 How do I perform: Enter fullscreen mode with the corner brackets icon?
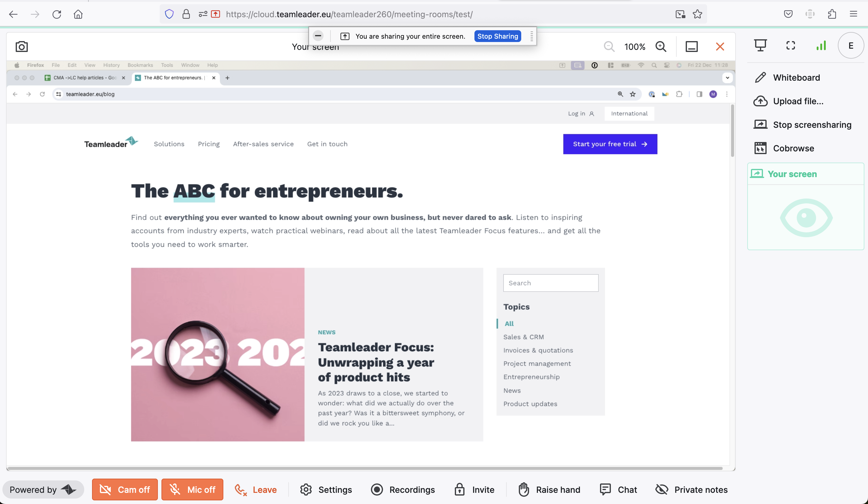(790, 45)
